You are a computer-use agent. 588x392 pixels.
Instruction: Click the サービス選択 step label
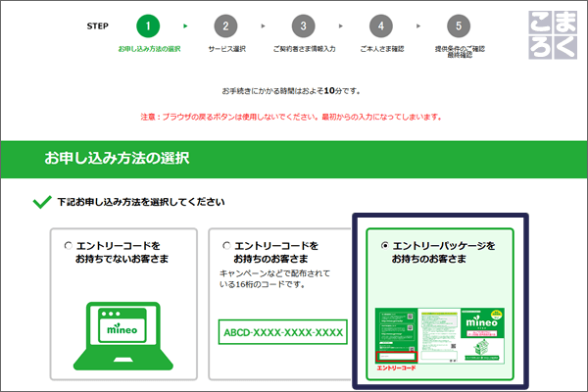point(227,49)
